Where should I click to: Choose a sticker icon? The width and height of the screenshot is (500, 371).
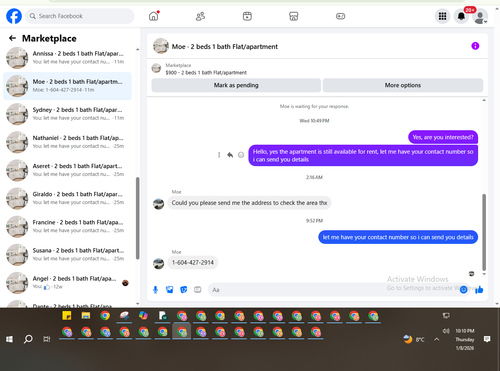tap(184, 290)
